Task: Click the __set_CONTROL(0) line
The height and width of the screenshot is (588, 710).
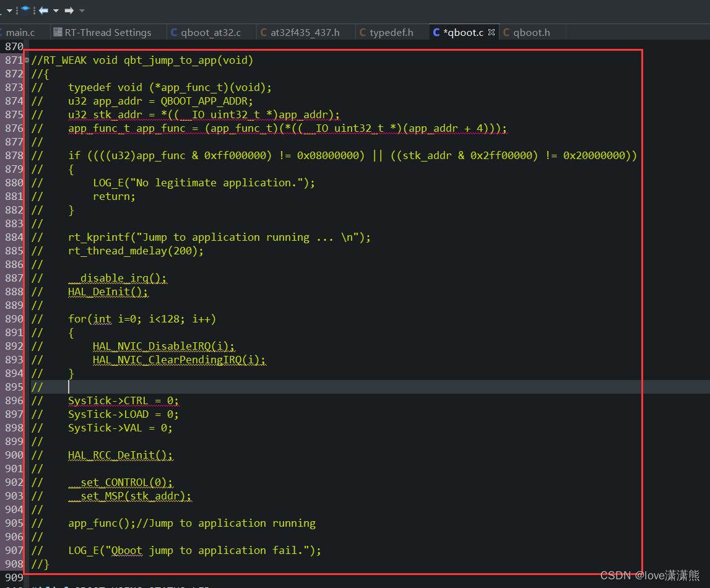Action: click(121, 483)
